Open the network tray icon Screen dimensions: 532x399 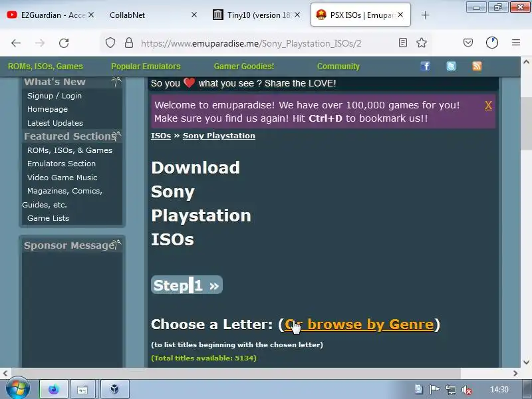coord(451,390)
